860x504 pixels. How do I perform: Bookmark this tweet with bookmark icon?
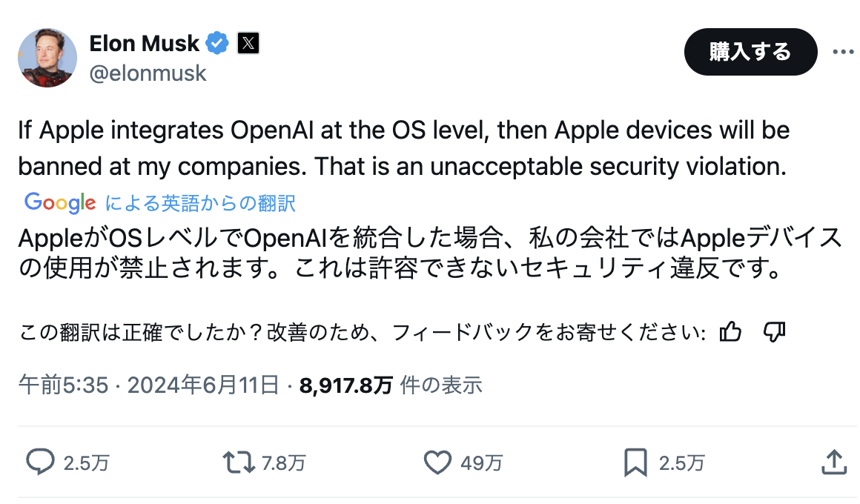pyautogui.click(x=635, y=462)
